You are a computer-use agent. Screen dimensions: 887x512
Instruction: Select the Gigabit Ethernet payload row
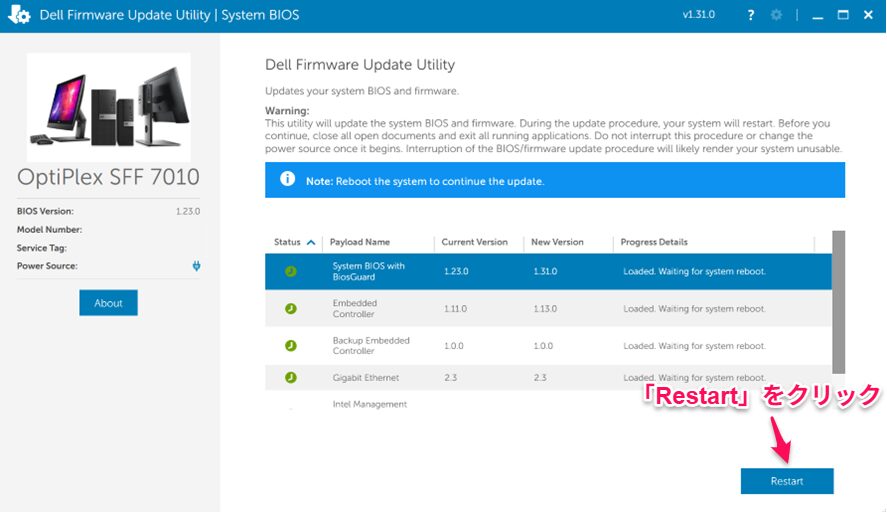point(548,378)
